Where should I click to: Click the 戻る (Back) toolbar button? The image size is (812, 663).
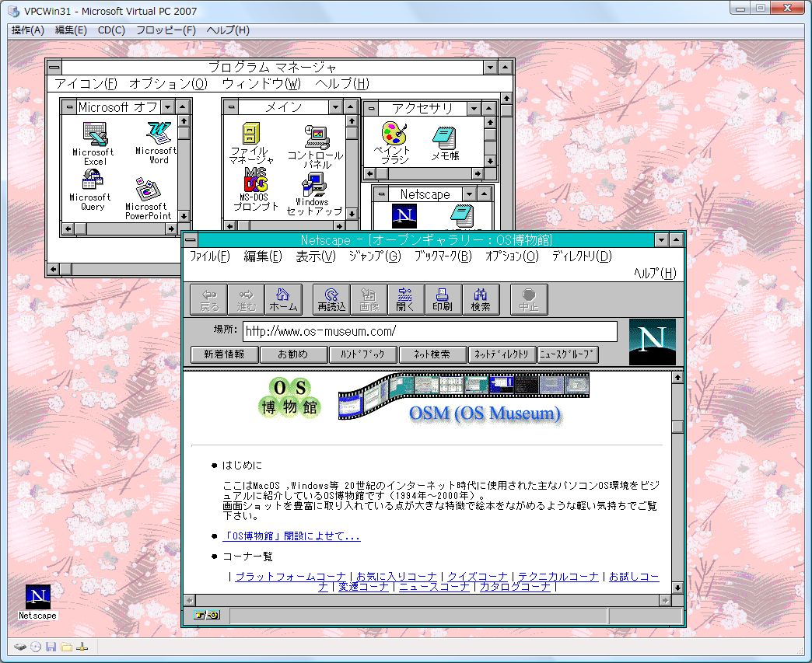pos(209,300)
